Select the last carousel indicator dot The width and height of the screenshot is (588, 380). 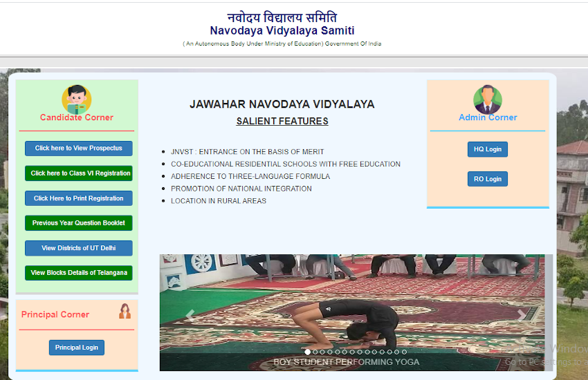pos(404,352)
